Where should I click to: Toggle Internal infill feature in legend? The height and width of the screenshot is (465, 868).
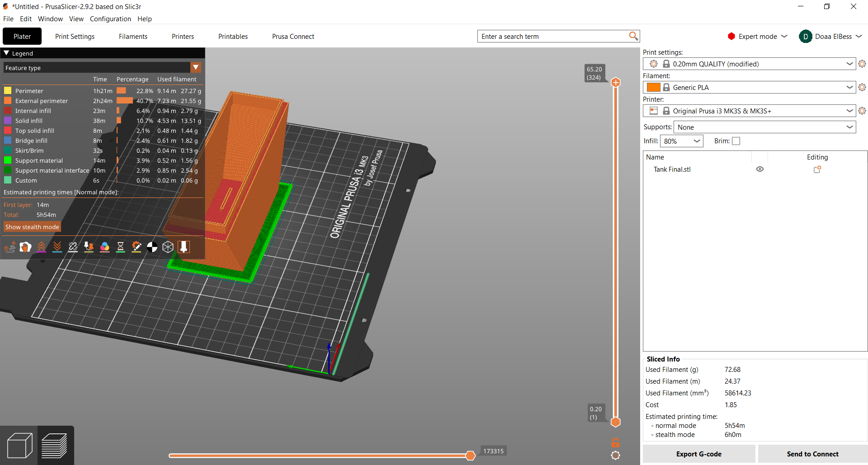pyautogui.click(x=102, y=111)
